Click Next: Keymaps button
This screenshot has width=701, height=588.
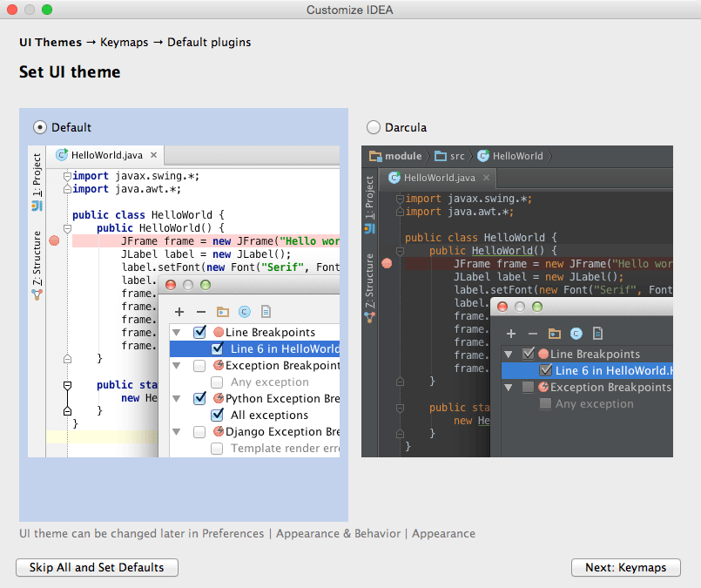[625, 567]
